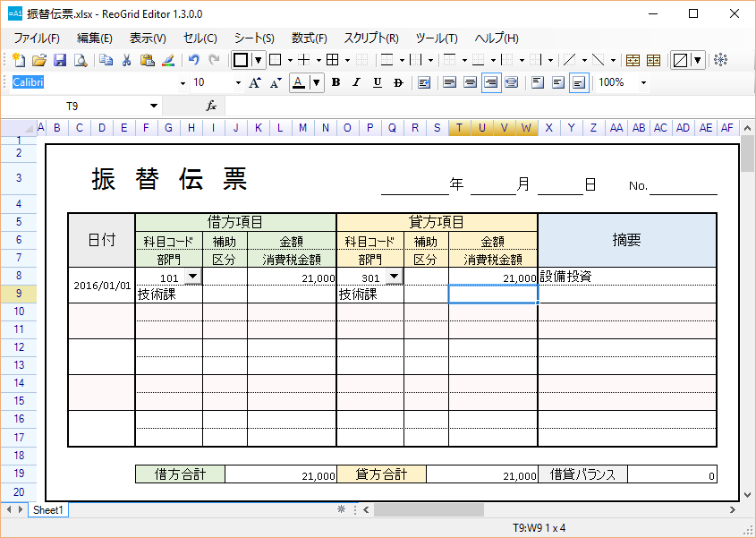The height and width of the screenshot is (538, 756).
Task: Toggle Strikethrough formatting
Action: point(397,82)
